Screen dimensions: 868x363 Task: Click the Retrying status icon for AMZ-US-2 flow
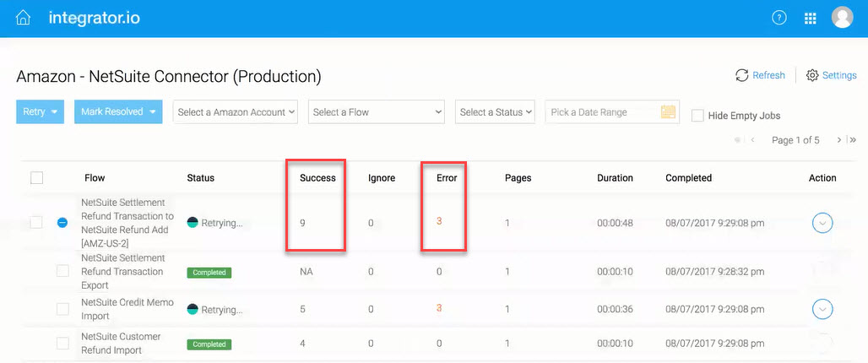(x=192, y=223)
